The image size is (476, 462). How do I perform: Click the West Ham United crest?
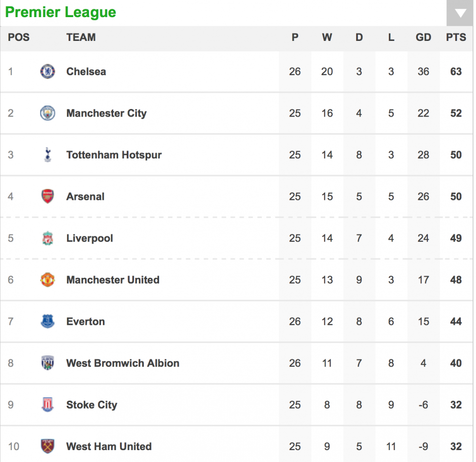(x=48, y=446)
